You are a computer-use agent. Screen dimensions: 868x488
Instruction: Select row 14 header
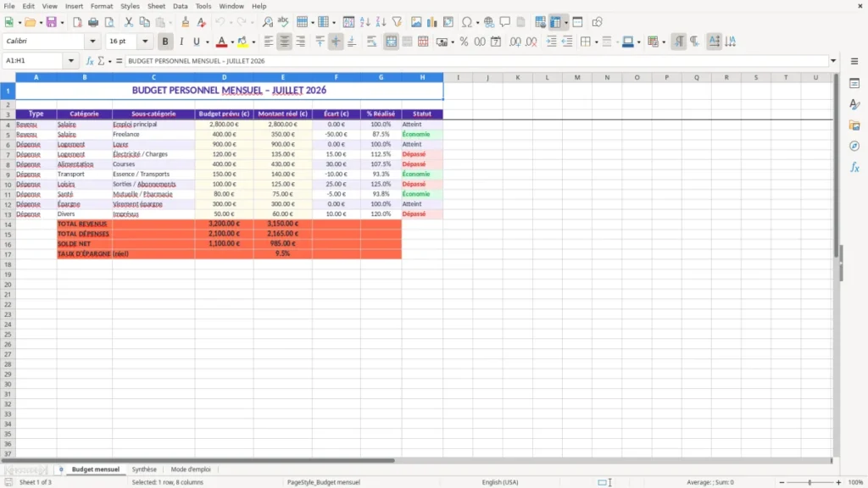pos(8,224)
